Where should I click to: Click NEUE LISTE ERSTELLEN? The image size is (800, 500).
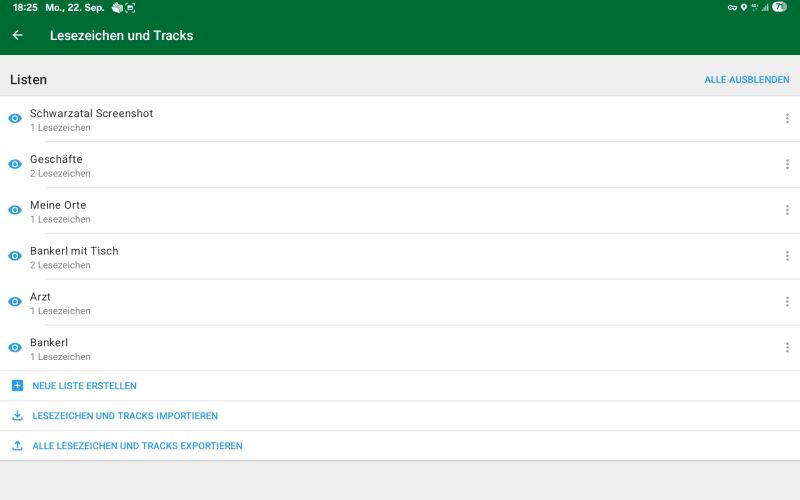click(84, 386)
